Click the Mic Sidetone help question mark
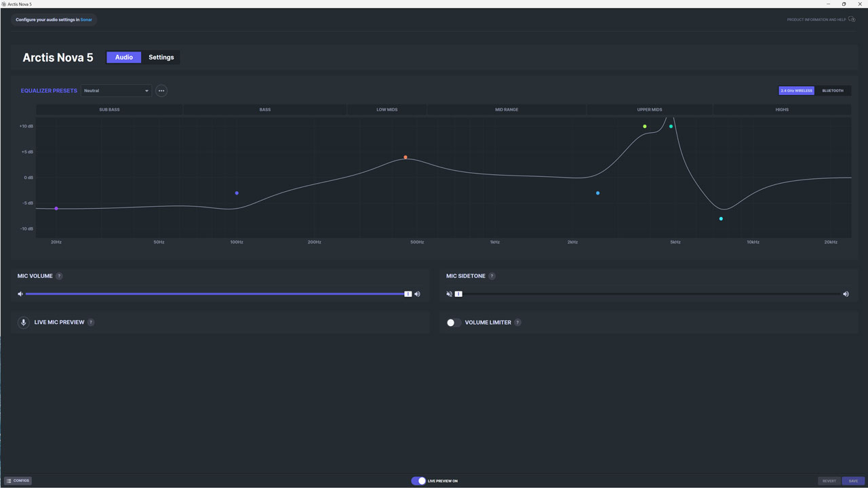The width and height of the screenshot is (868, 488). (x=492, y=276)
